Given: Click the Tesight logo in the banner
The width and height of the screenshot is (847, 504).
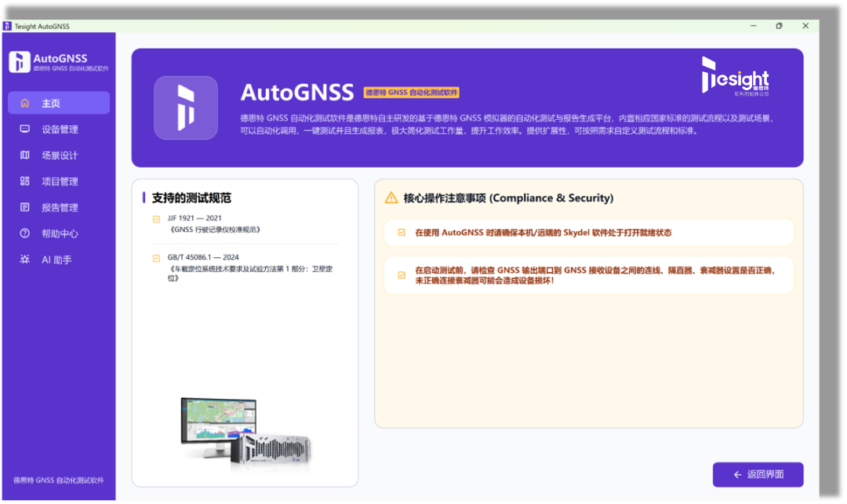Looking at the screenshot, I should tap(735, 76).
